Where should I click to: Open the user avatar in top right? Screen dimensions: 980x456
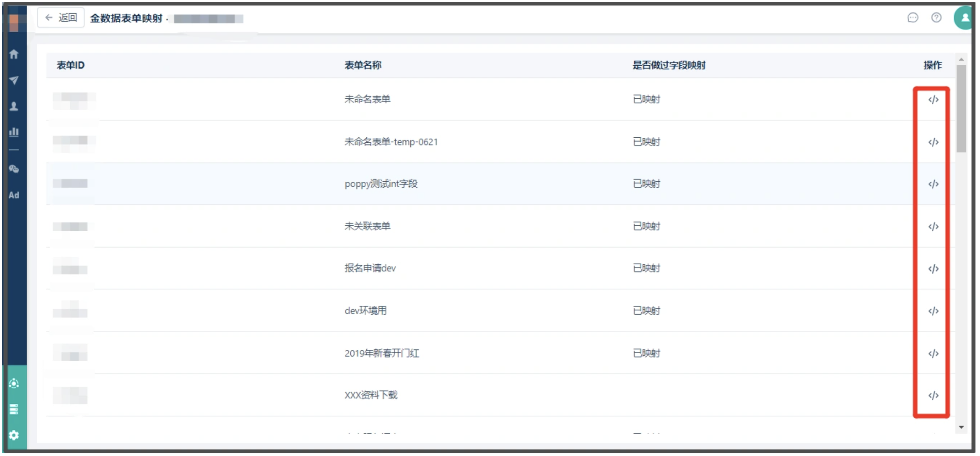point(963,18)
